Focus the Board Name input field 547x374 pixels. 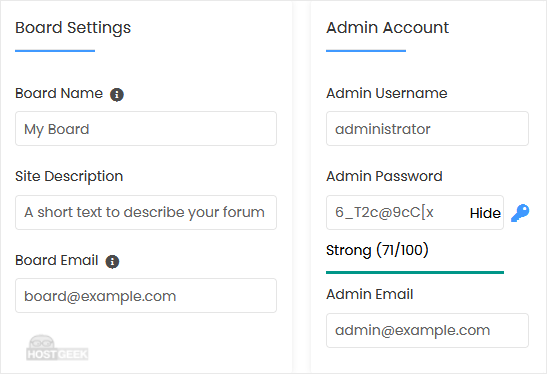pyautogui.click(x=146, y=129)
